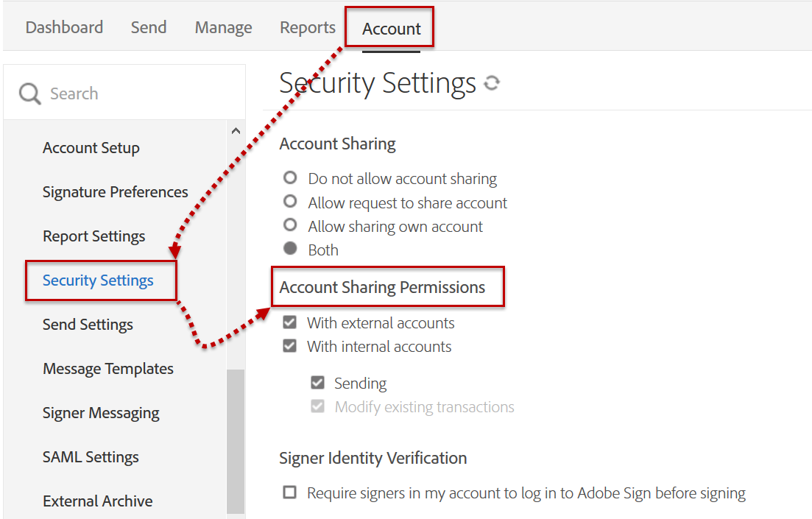Open the Reports tab
The height and width of the screenshot is (519, 812).
click(308, 28)
